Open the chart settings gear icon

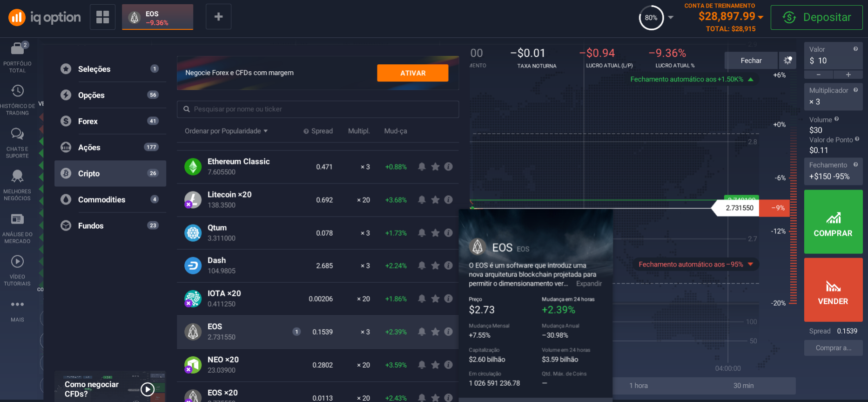click(x=787, y=60)
